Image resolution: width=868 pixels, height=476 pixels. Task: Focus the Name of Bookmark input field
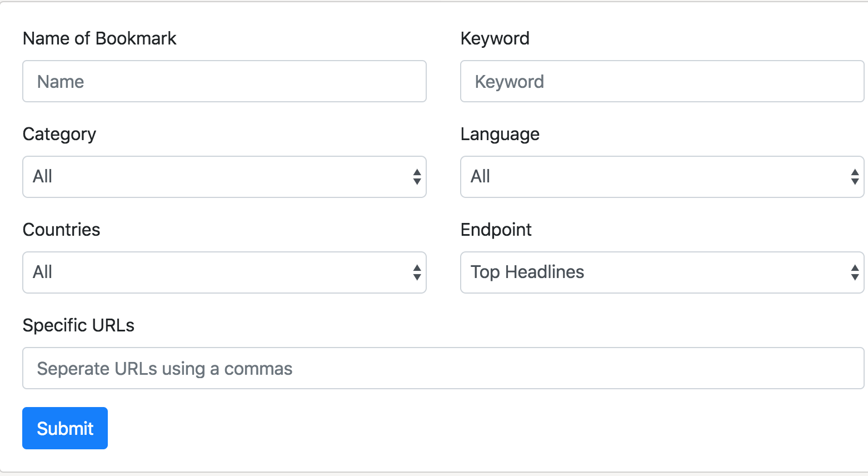coord(224,81)
